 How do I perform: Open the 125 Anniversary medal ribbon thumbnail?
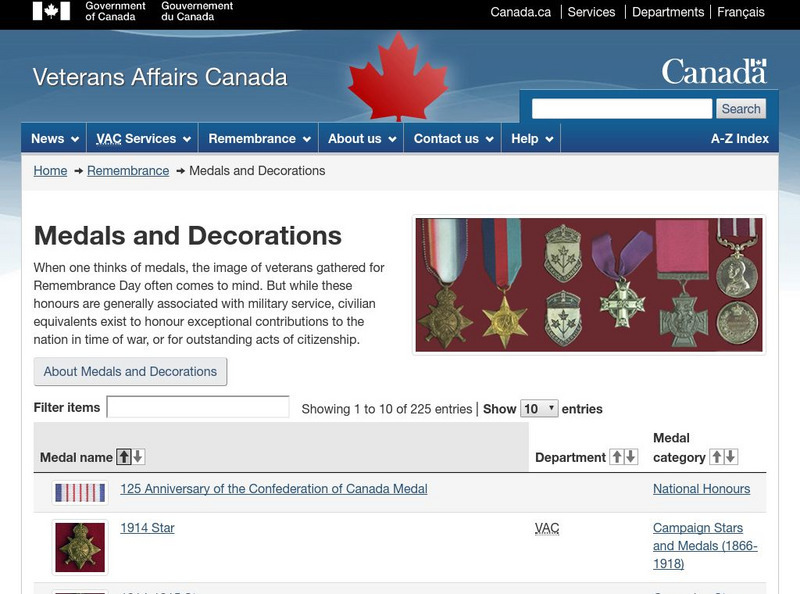point(80,493)
